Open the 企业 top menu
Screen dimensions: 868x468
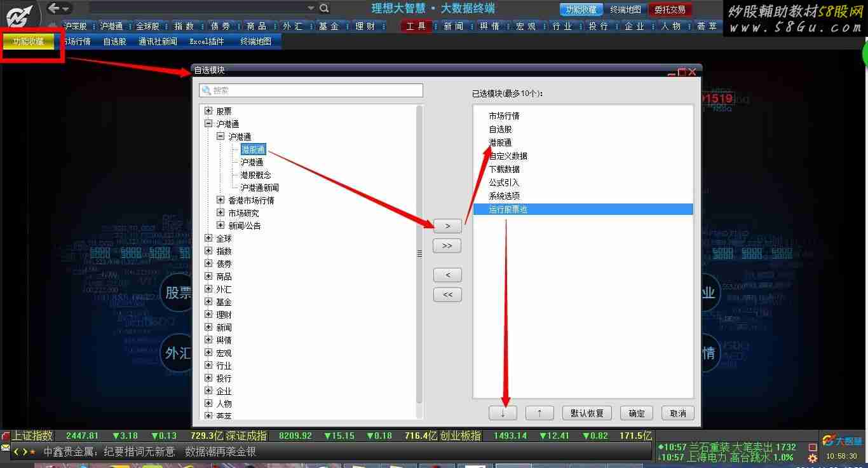[x=635, y=26]
